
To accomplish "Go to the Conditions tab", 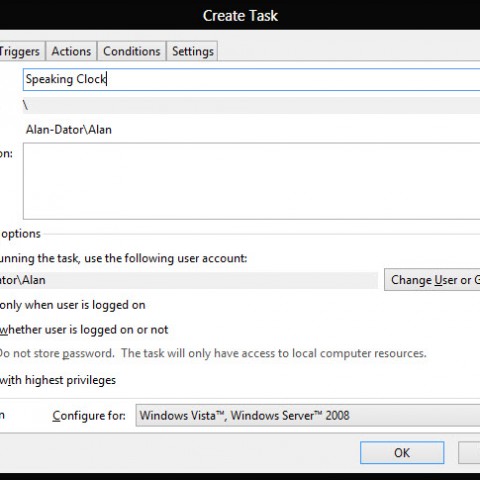I will coord(132,51).
